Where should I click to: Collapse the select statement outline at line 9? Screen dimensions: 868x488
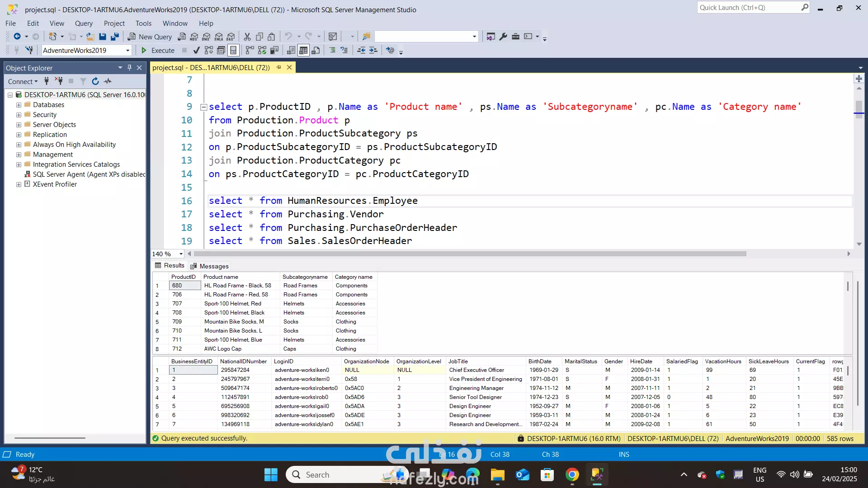[203, 107]
